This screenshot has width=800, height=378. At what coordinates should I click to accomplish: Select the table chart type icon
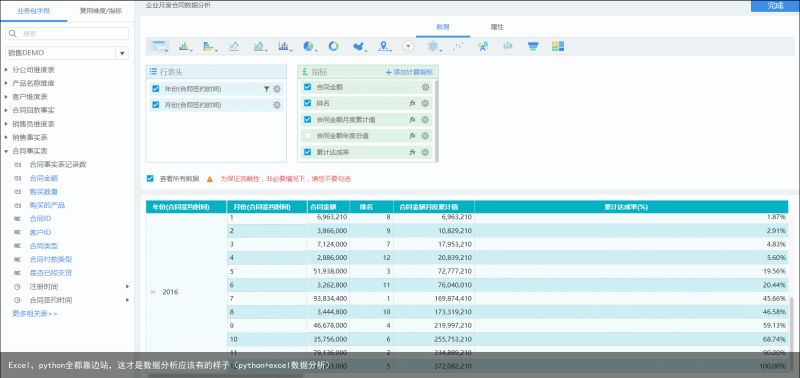point(159,46)
